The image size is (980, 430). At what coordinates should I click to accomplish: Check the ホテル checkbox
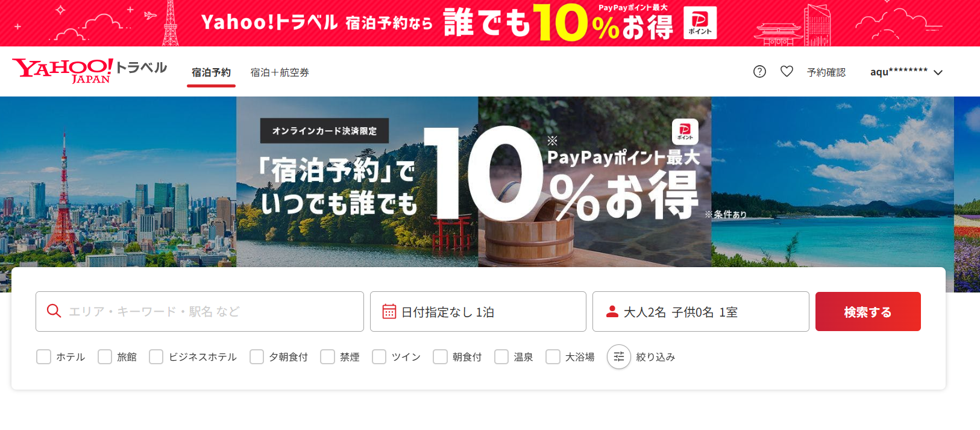coord(43,357)
